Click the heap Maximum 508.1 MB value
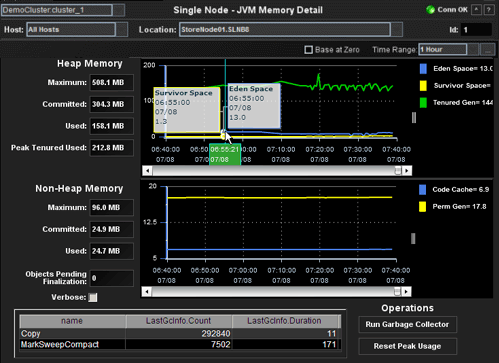This screenshot has width=499, height=363. click(111, 82)
